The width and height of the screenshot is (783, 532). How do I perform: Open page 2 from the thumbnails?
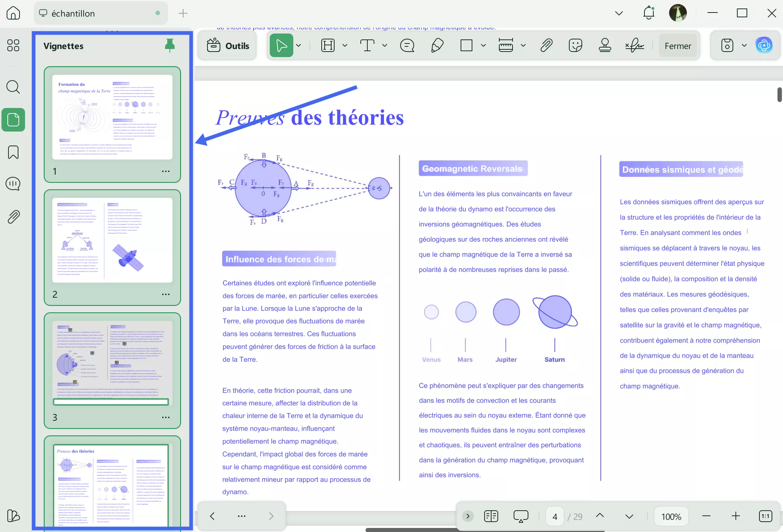[x=112, y=239]
